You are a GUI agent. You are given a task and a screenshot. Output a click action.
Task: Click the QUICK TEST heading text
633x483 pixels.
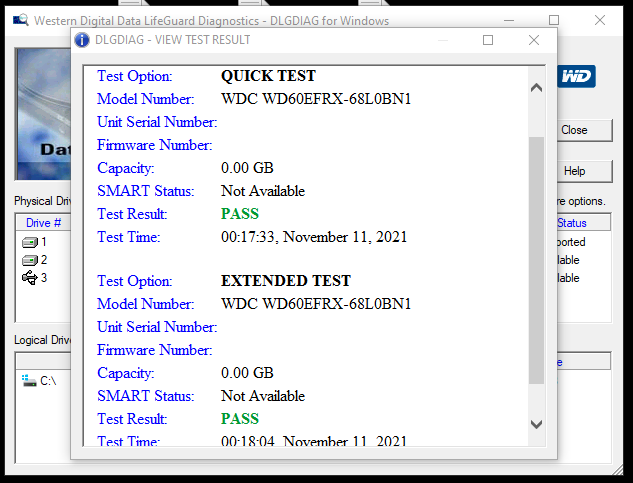268,76
